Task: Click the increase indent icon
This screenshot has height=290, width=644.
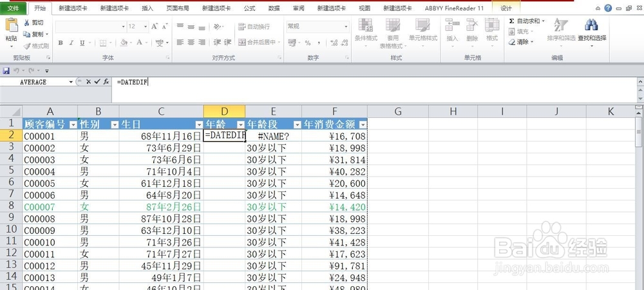Action: click(x=229, y=43)
